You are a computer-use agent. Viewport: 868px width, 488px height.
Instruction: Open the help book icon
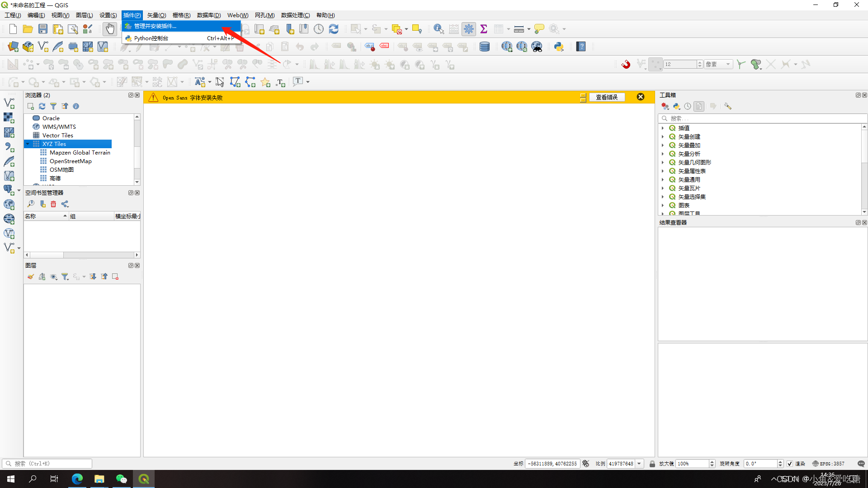[581, 47]
